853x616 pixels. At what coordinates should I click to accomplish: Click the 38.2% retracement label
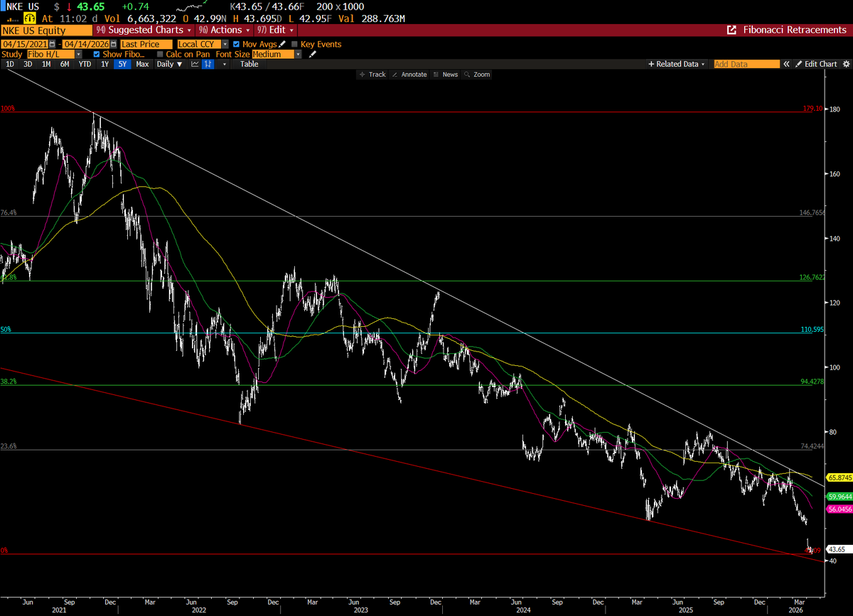[9, 382]
